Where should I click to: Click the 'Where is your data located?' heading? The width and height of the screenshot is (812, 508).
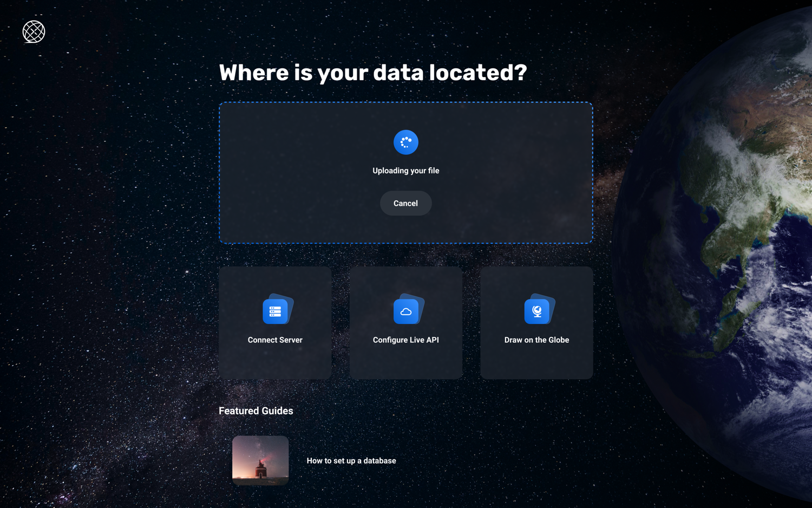[373, 72]
